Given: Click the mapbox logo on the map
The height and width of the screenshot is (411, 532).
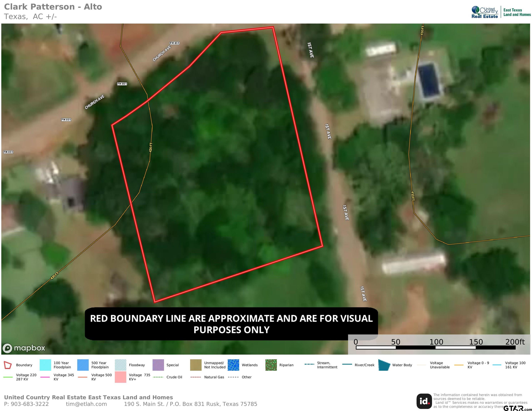Looking at the screenshot, I should [24, 348].
